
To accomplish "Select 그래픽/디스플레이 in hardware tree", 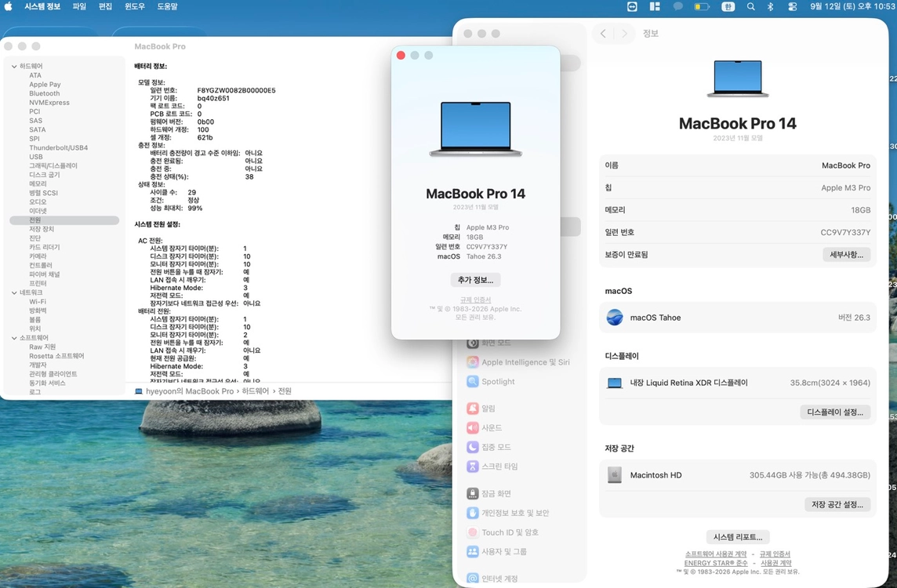I will point(53,166).
